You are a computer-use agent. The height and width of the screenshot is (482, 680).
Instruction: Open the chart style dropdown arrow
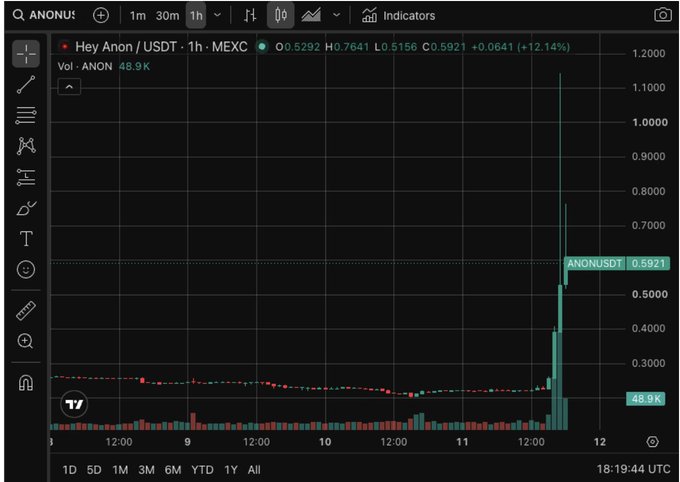tap(336, 15)
